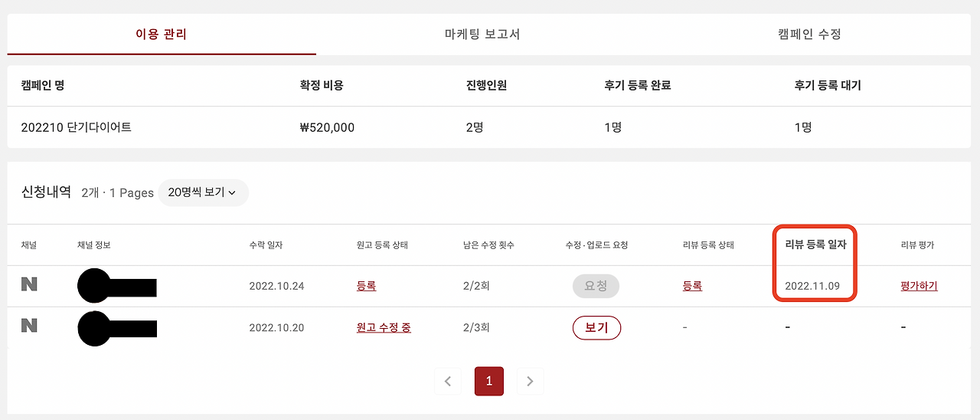Screen dimensions: 980x420
Task: Switch to the 이용 관리 tab
Action: click(162, 34)
